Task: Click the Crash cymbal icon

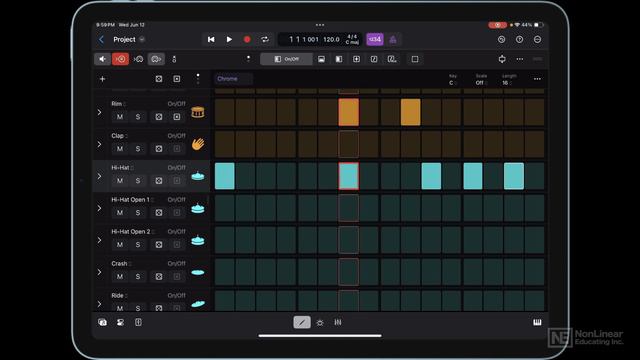Action: [x=198, y=272]
